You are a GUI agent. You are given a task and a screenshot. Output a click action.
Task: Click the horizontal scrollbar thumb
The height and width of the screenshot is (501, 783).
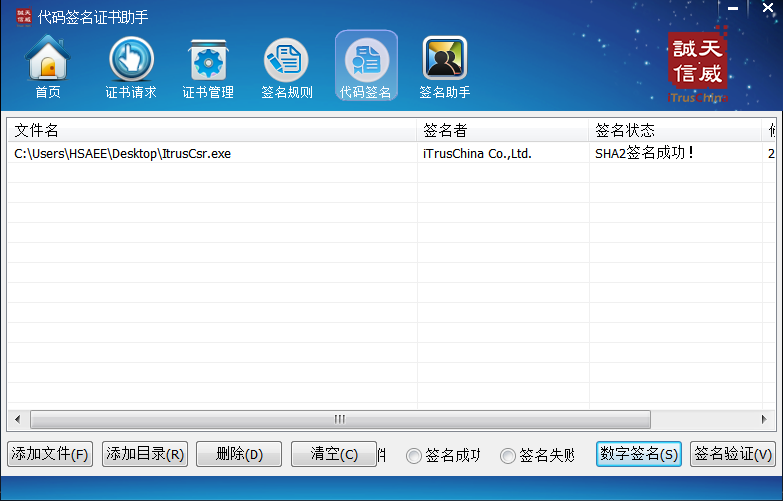click(x=340, y=420)
